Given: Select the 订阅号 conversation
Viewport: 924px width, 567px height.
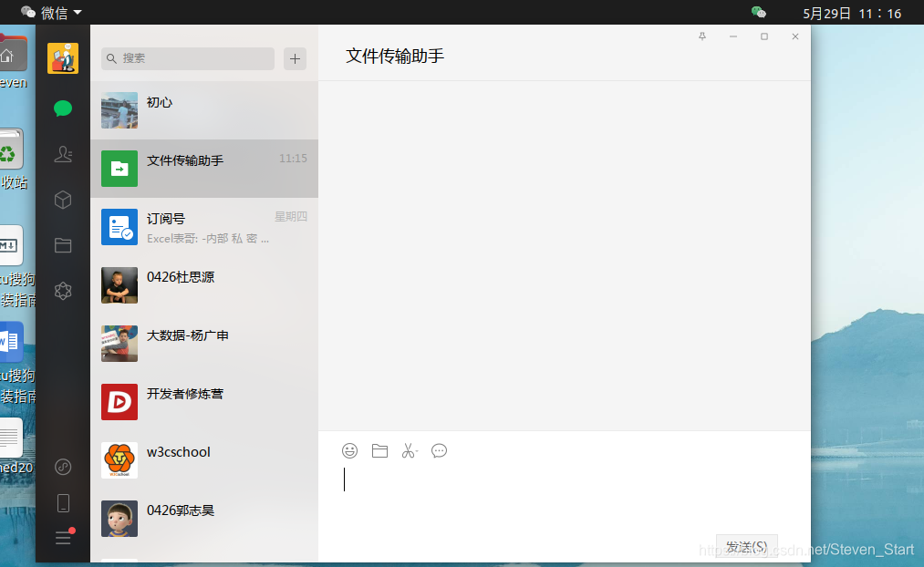Looking at the screenshot, I should click(x=204, y=227).
